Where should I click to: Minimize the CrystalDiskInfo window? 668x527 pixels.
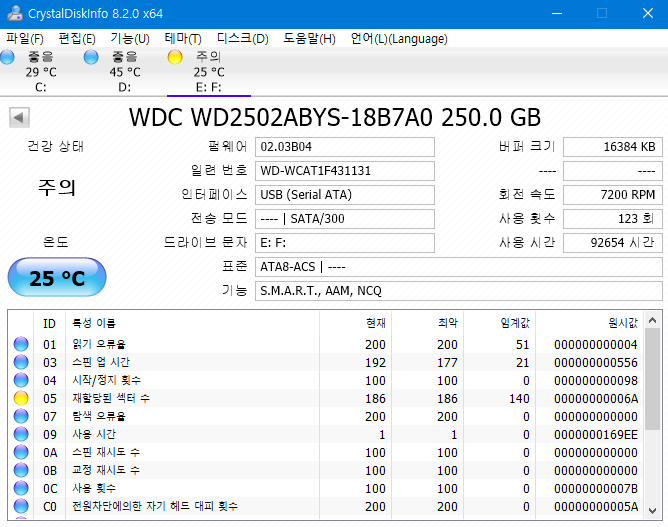click(557, 13)
